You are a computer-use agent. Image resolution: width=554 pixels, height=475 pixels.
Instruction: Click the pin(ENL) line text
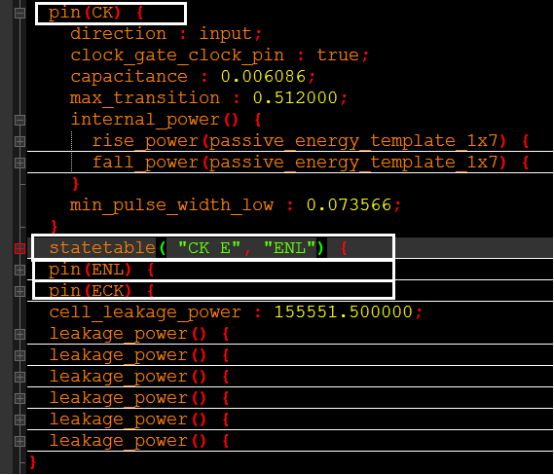(101, 270)
